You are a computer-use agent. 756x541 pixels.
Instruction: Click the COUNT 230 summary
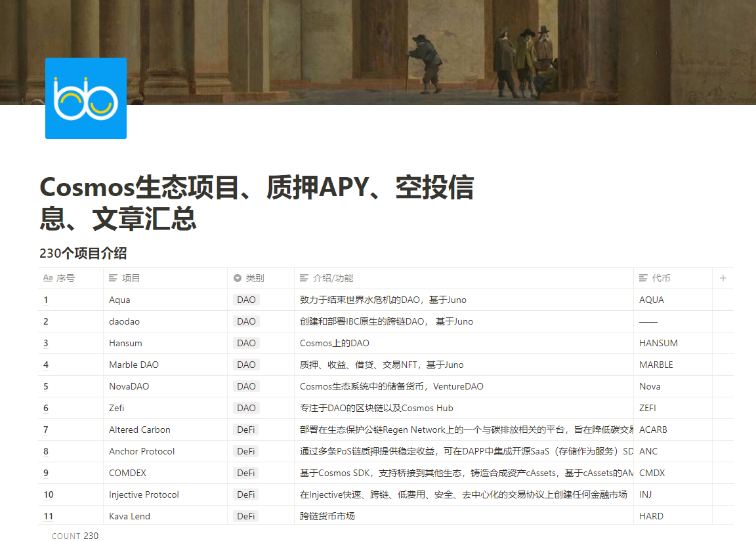pyautogui.click(x=75, y=536)
